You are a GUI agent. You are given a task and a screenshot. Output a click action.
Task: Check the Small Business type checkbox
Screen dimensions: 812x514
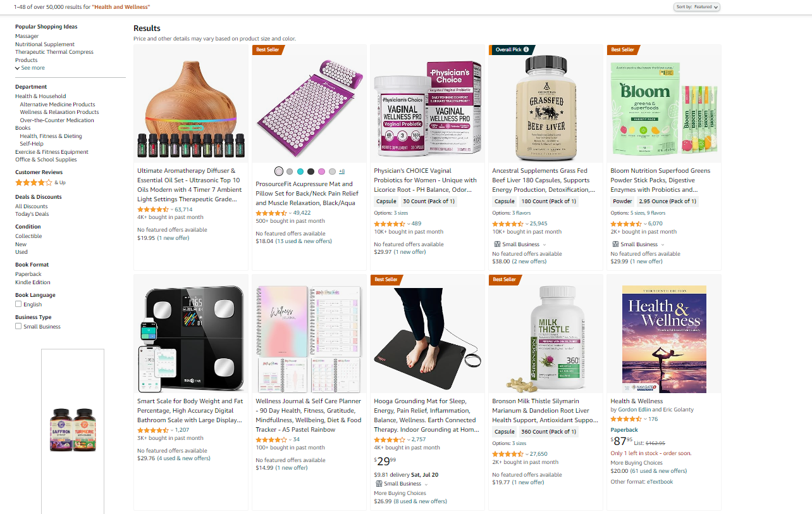(x=18, y=326)
